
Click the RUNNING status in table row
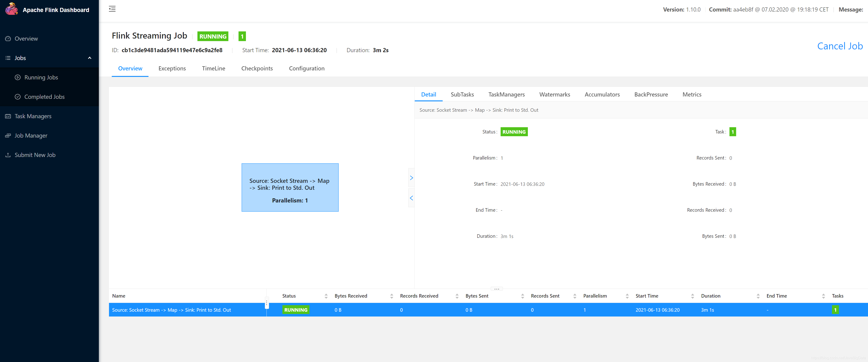(296, 310)
